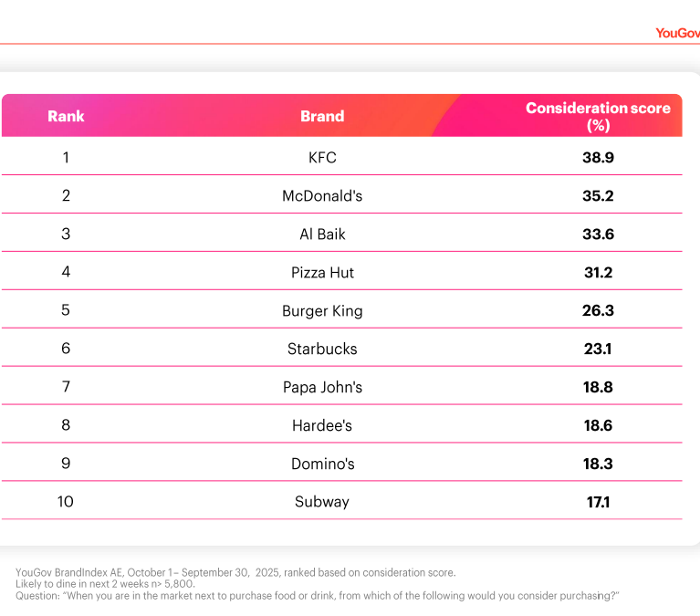Viewport: 700px width, 616px height.
Task: Click the 35.2 score for McDonald's
Action: 598,195
